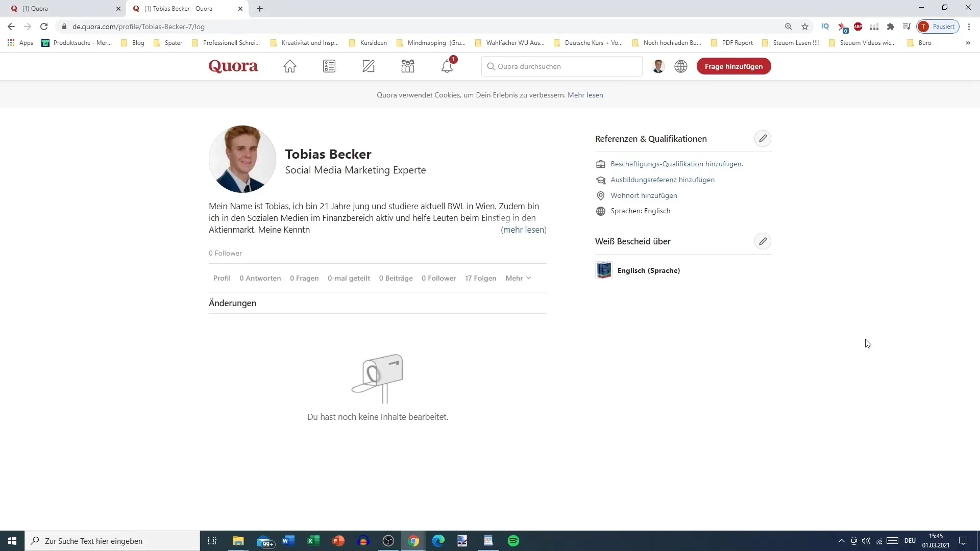980x551 pixels.
Task: Switch to the first (1) Quora tab
Action: 64,9
